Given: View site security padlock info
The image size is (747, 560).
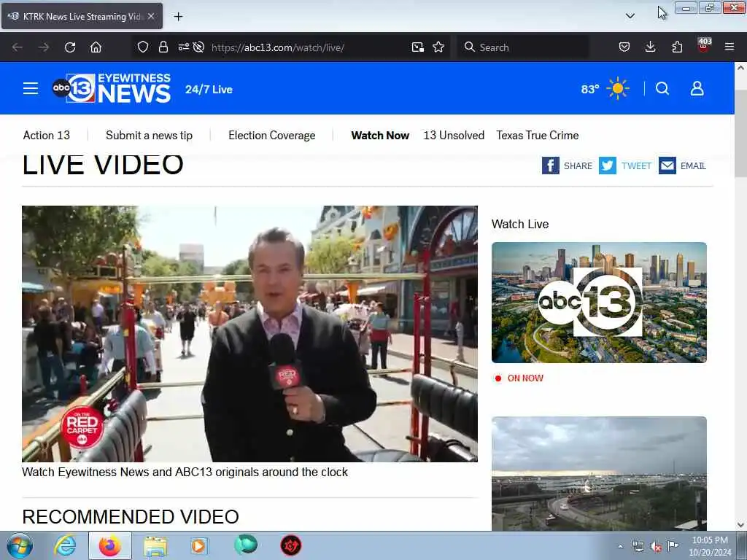Looking at the screenshot, I should 163,47.
